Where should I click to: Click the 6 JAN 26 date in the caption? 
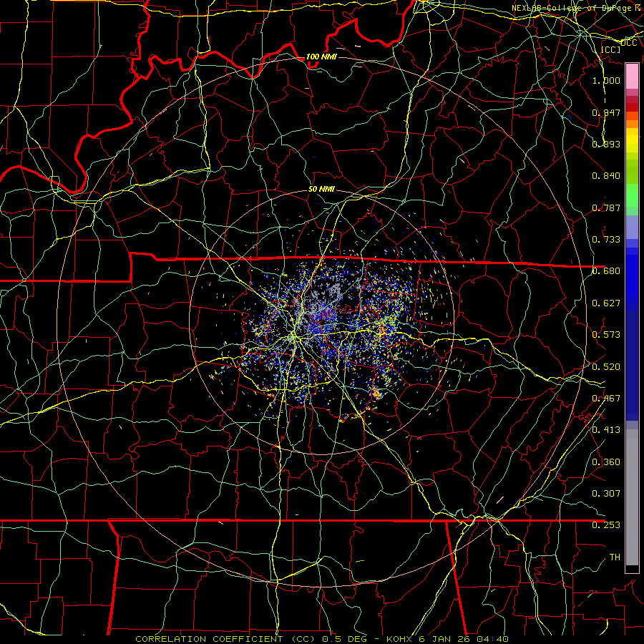click(x=445, y=639)
